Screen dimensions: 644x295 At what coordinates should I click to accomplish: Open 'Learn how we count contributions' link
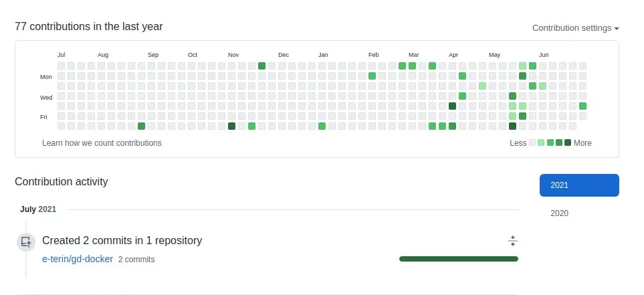(x=102, y=143)
